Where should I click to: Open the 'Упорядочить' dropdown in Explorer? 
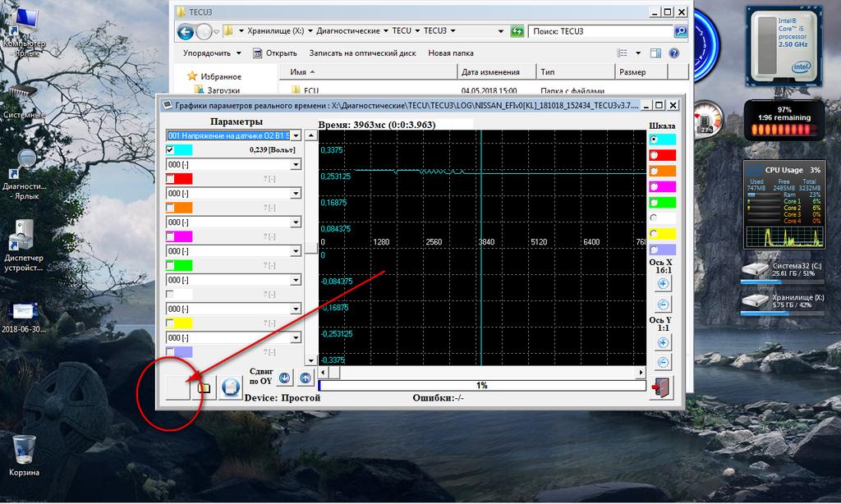212,53
